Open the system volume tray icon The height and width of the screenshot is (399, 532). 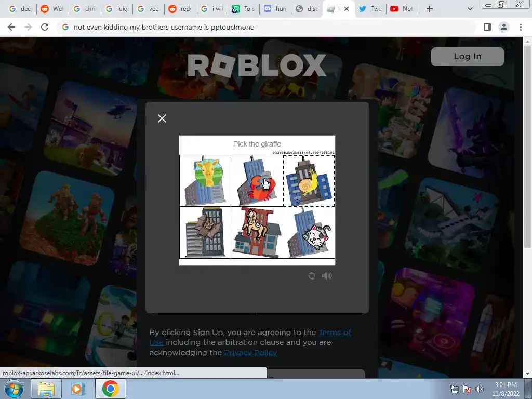[480, 389]
